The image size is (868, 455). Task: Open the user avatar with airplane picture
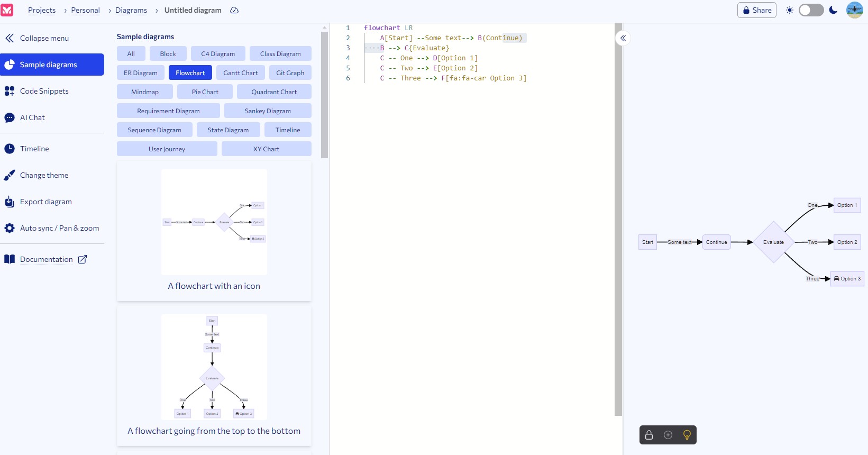point(854,10)
